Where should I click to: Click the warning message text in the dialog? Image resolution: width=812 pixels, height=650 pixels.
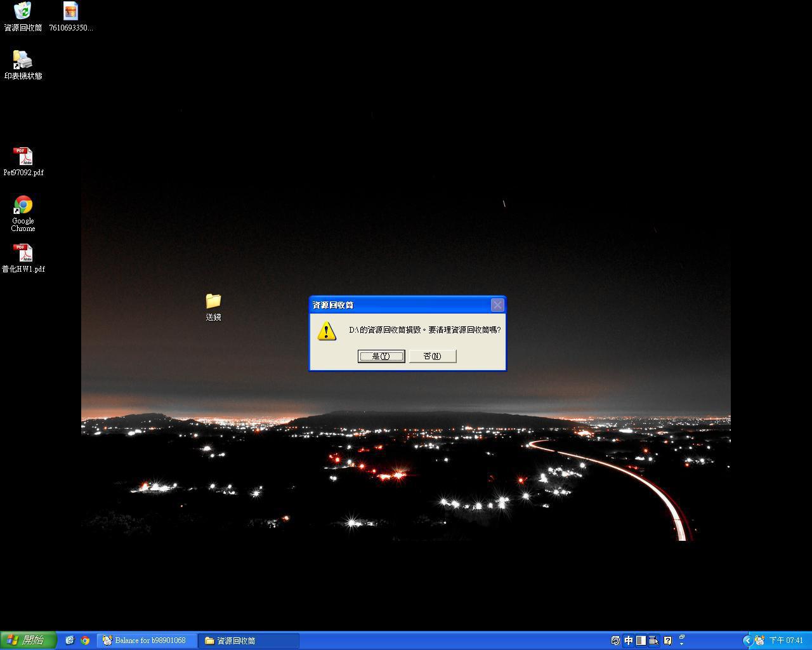click(425, 330)
